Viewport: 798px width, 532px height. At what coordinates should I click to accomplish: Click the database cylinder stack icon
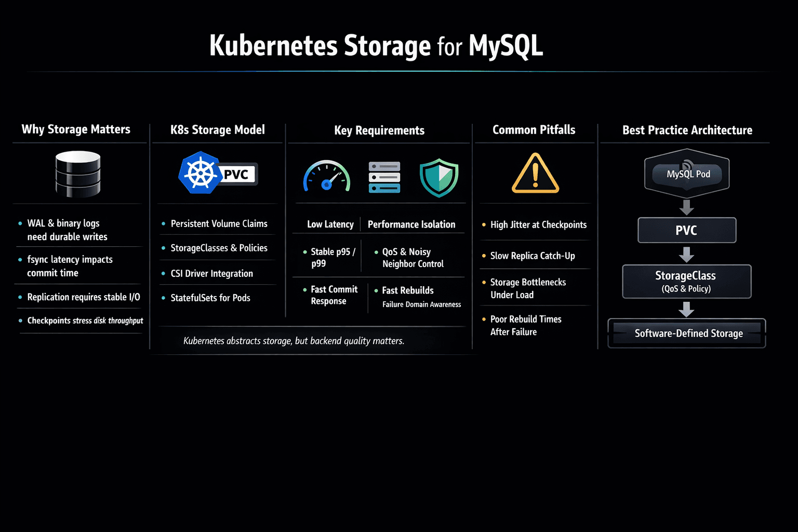(78, 174)
